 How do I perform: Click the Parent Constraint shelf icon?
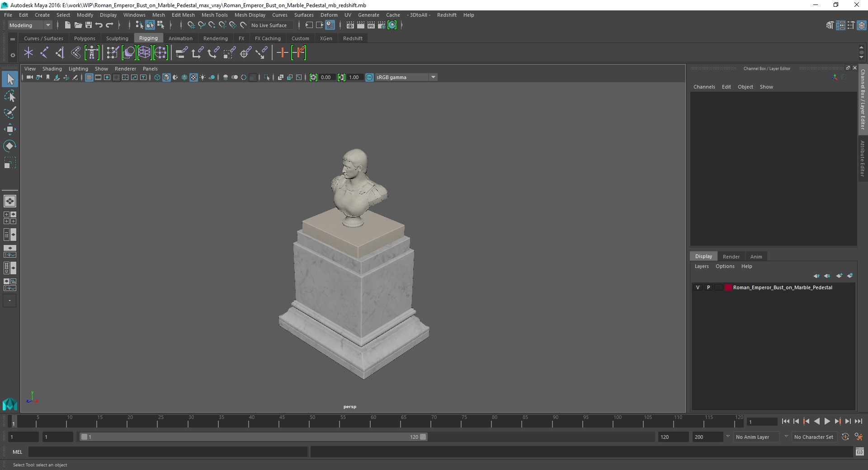click(181, 53)
